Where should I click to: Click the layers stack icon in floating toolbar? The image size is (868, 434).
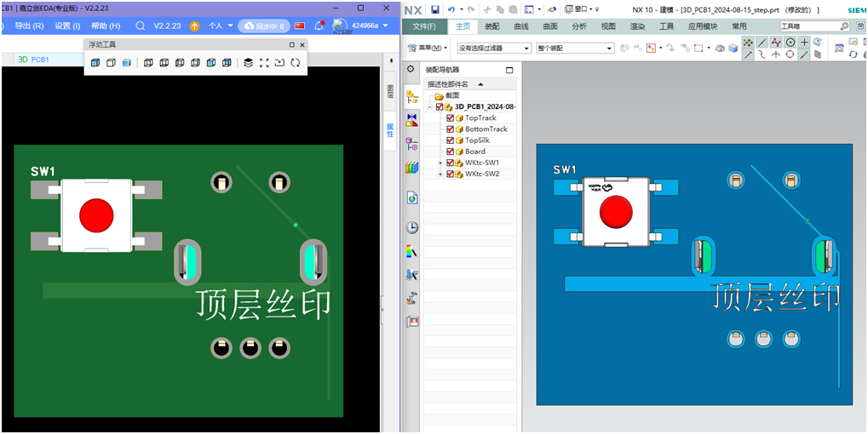click(248, 62)
